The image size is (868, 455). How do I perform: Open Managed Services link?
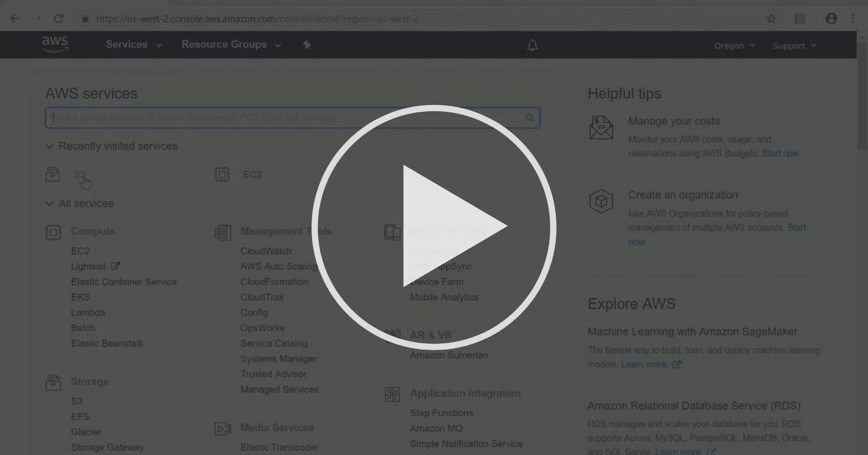click(280, 389)
